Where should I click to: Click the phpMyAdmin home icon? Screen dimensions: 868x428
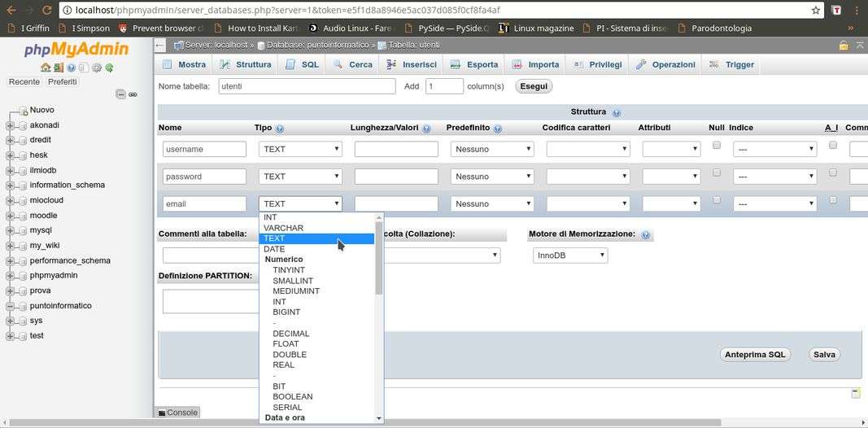coord(46,68)
